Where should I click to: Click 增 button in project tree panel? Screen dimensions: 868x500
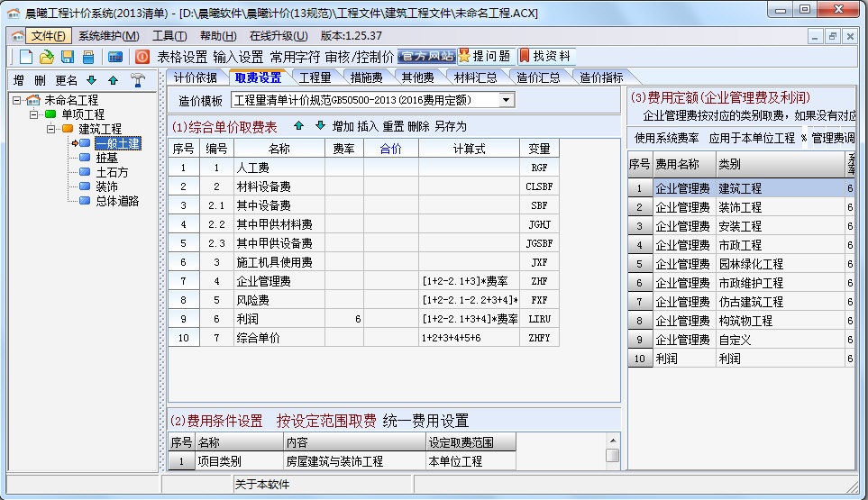(x=19, y=80)
